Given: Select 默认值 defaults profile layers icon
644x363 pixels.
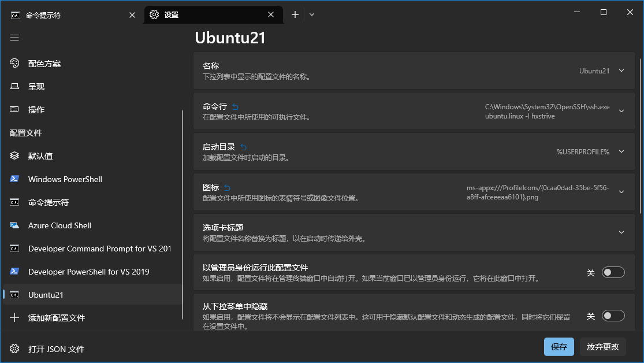Looking at the screenshot, I should pyautogui.click(x=14, y=156).
